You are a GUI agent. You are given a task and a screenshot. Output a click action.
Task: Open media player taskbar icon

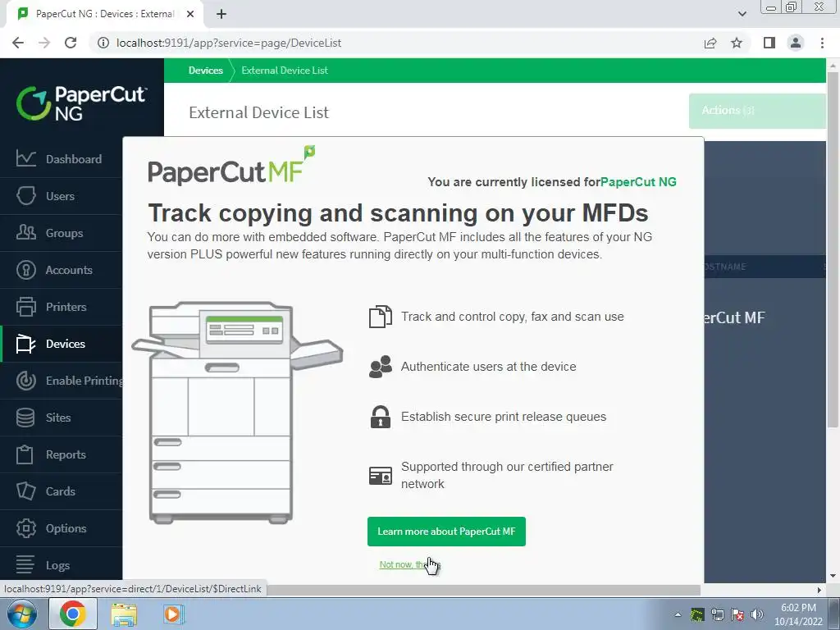click(x=172, y=614)
